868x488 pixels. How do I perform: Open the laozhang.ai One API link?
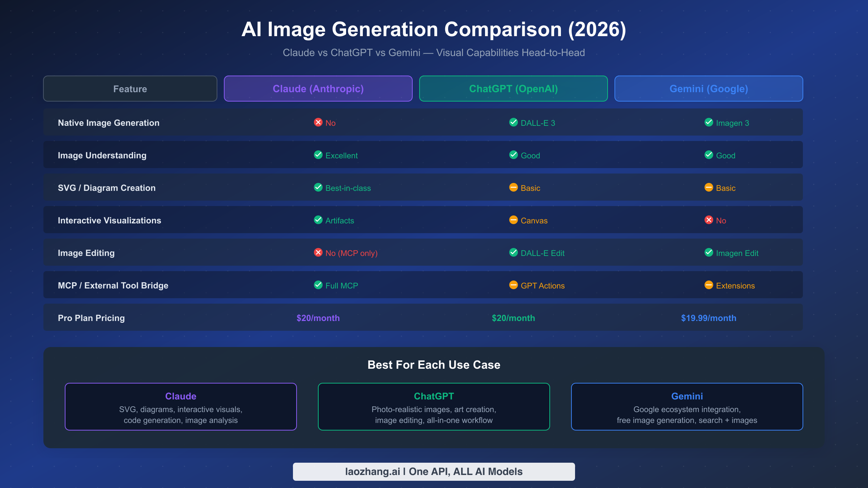[434, 471]
